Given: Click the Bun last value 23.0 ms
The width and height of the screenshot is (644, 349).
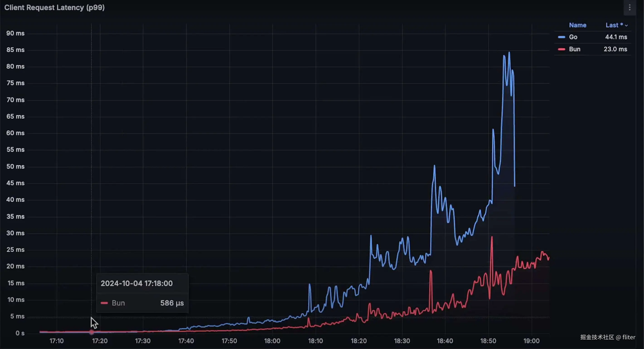Looking at the screenshot, I should click(x=615, y=49).
